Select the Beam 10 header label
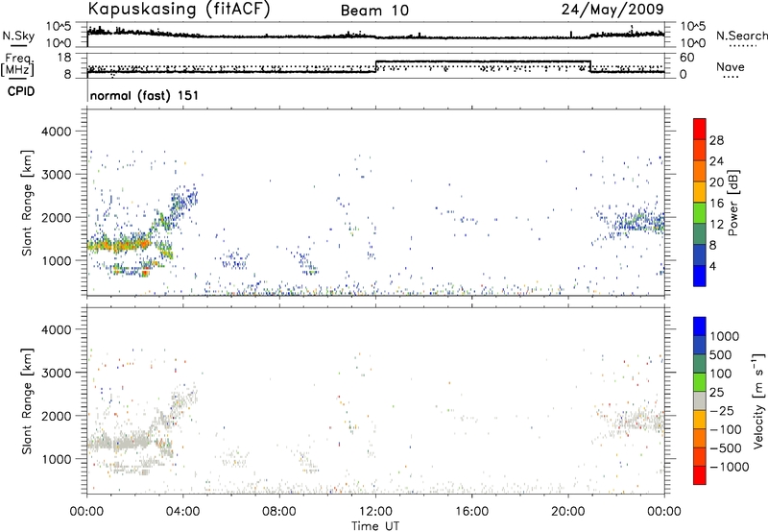This screenshot has height=532, width=768. click(374, 11)
